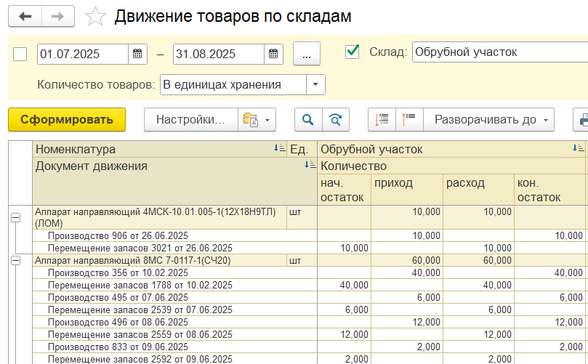Collapse the Аппарат направляющий 8МС group
Viewport: 588px width, 364px height.
[15, 261]
